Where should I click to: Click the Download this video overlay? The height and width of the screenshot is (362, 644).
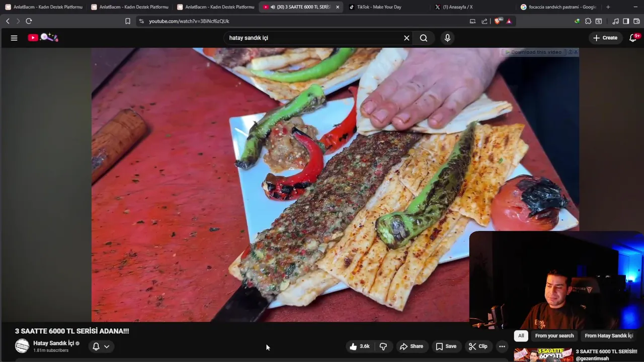coord(533,52)
